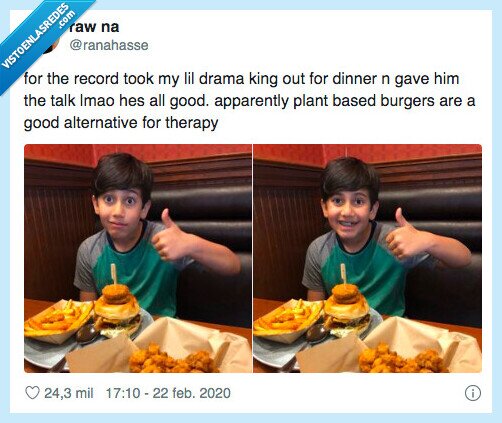
Task: Open the right photo of smiling boy
Action: tap(367, 258)
